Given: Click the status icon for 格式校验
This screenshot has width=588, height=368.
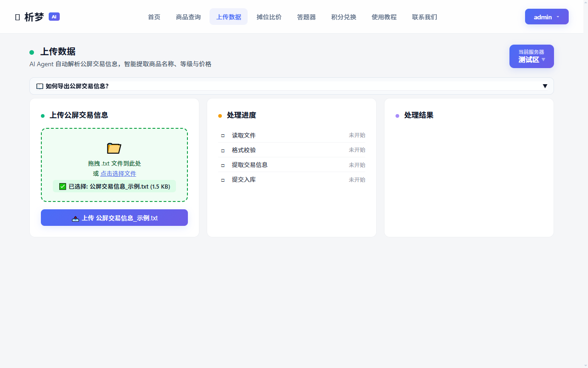Looking at the screenshot, I should pos(223,150).
